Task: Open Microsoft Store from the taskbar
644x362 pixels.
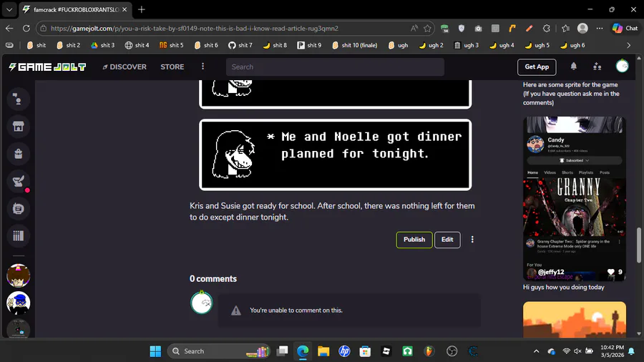Action: pyautogui.click(x=365, y=351)
